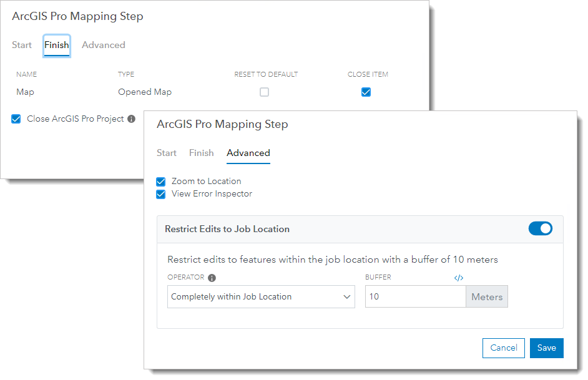Select the Finish tab in the front dialog
Screen dimensions: 588x380
[x=56, y=45]
